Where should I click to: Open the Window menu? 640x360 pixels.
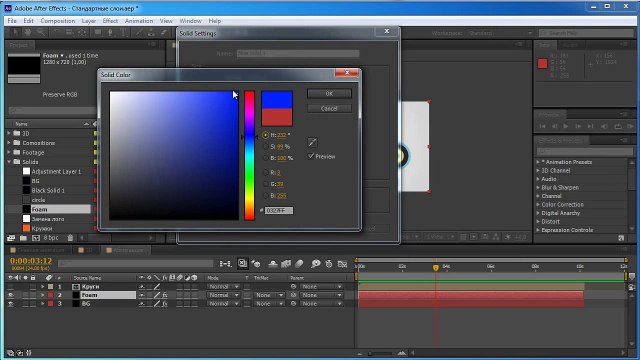pyautogui.click(x=190, y=21)
